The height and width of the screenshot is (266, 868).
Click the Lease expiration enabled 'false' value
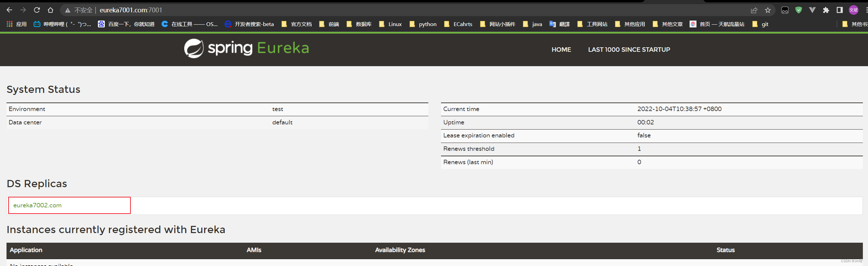[x=644, y=135]
